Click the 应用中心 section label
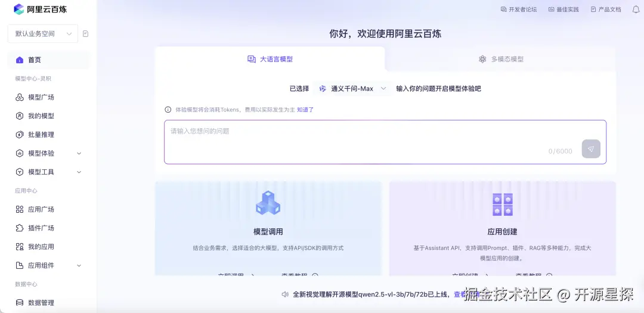The image size is (644, 313). 26,191
